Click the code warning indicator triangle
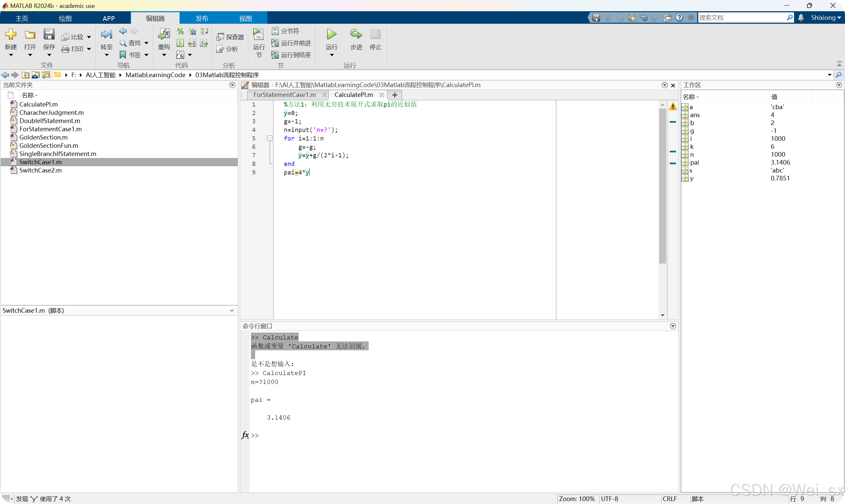The width and height of the screenshot is (845, 504). 673,107
